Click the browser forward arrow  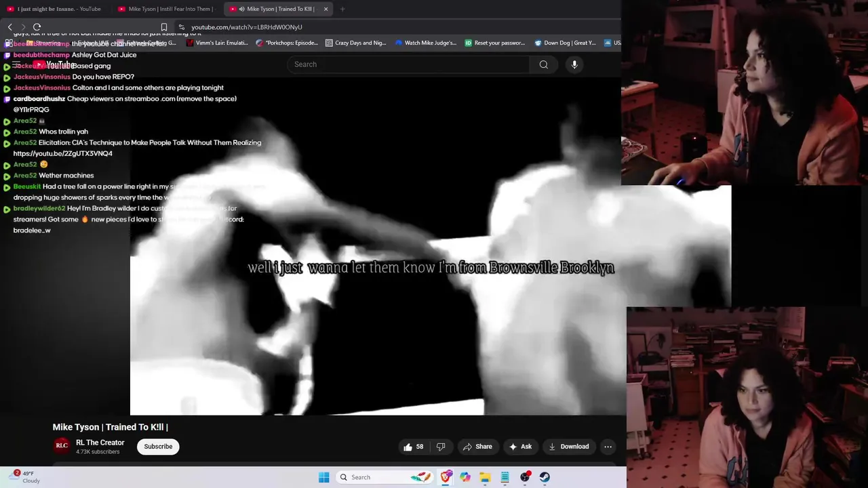22,27
